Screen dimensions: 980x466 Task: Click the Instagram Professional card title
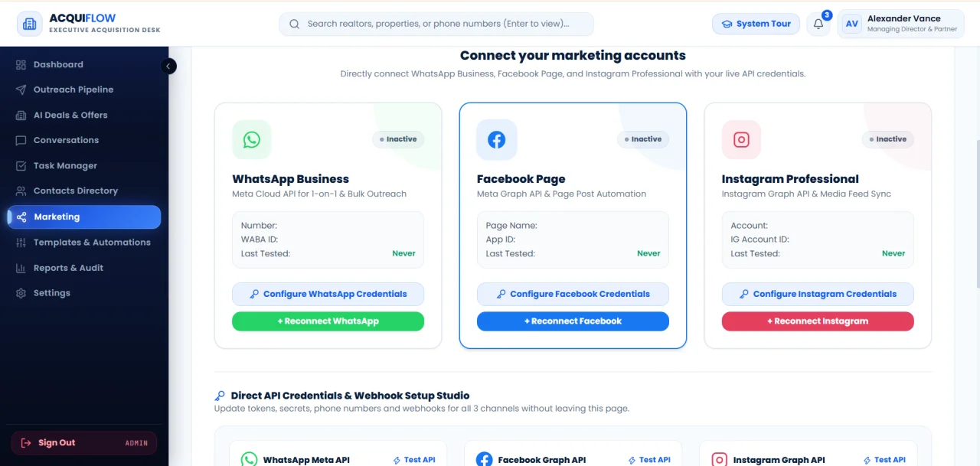click(790, 179)
